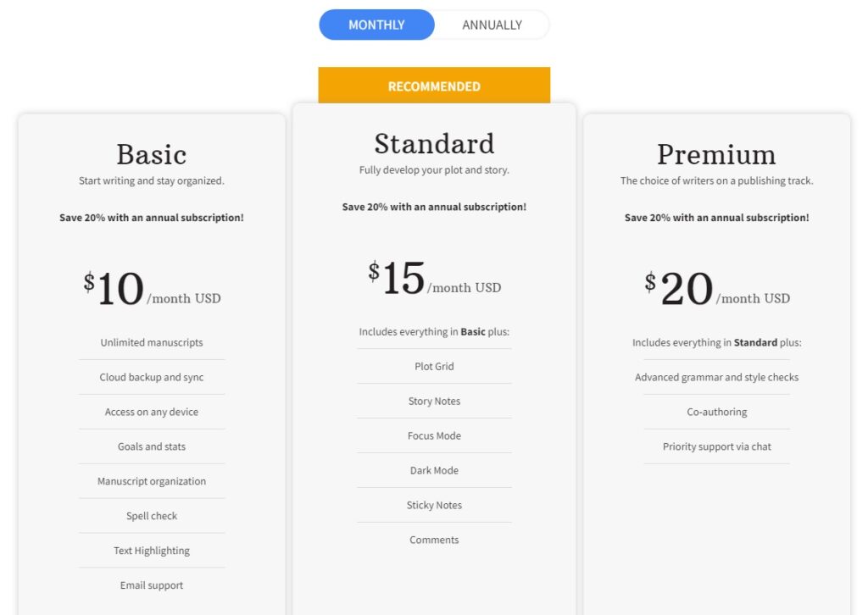868x615 pixels.
Task: Select the Standard plan heading
Action: pyautogui.click(x=434, y=143)
